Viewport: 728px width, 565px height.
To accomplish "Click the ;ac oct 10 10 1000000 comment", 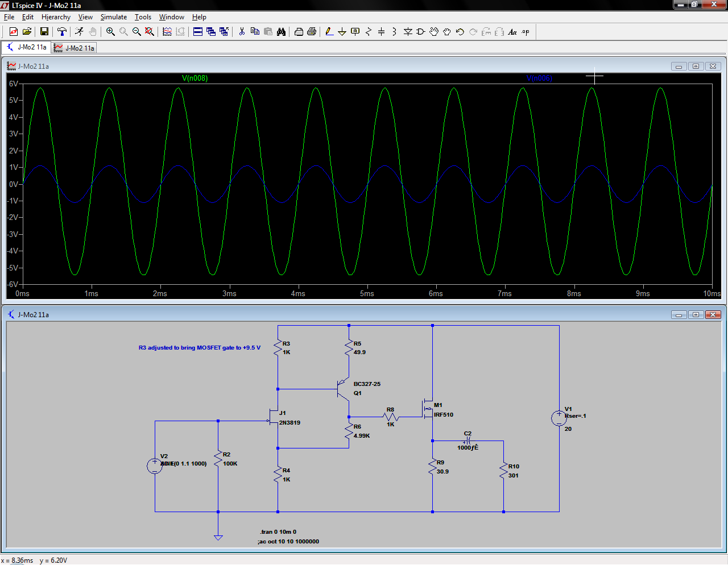I will pos(288,542).
